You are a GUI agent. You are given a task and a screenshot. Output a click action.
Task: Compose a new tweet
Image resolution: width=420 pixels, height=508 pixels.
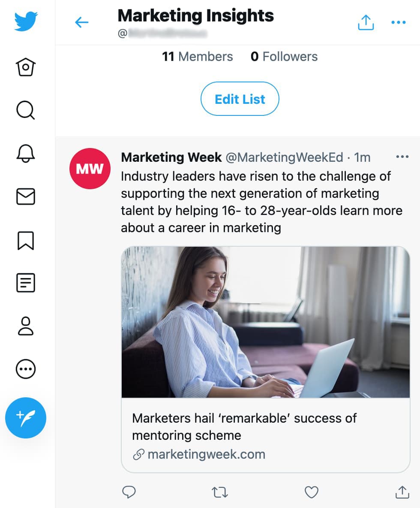[x=26, y=417]
